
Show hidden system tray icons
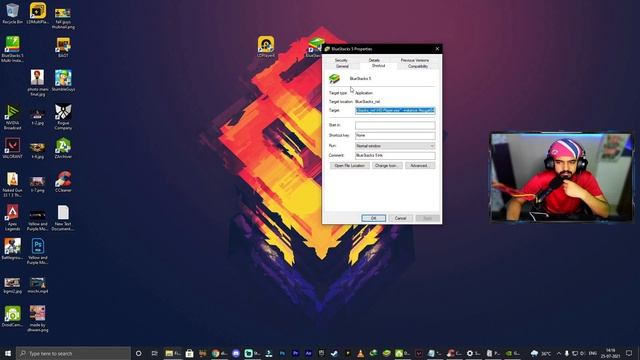[x=558, y=353]
